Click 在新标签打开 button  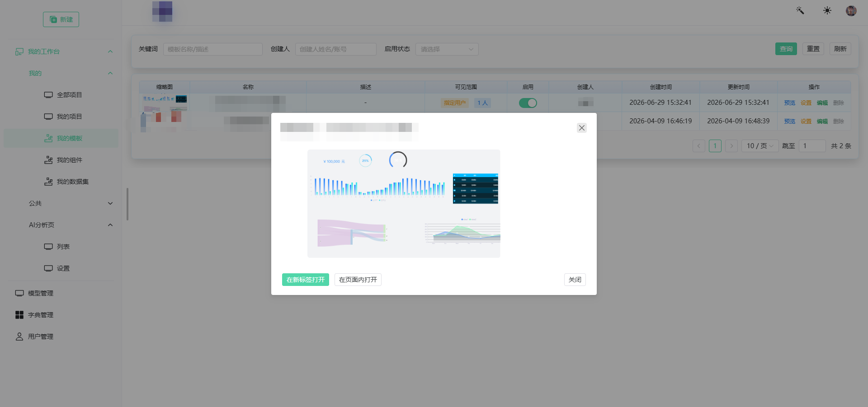[x=306, y=280]
